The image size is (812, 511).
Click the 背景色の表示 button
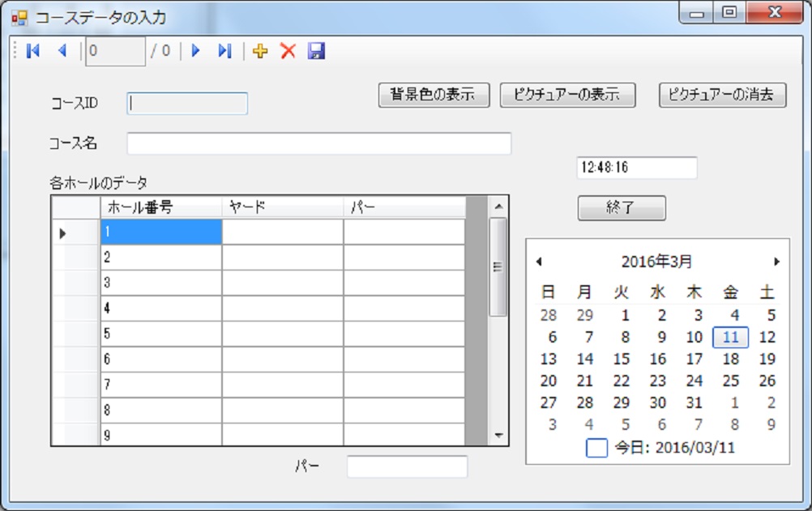(434, 95)
